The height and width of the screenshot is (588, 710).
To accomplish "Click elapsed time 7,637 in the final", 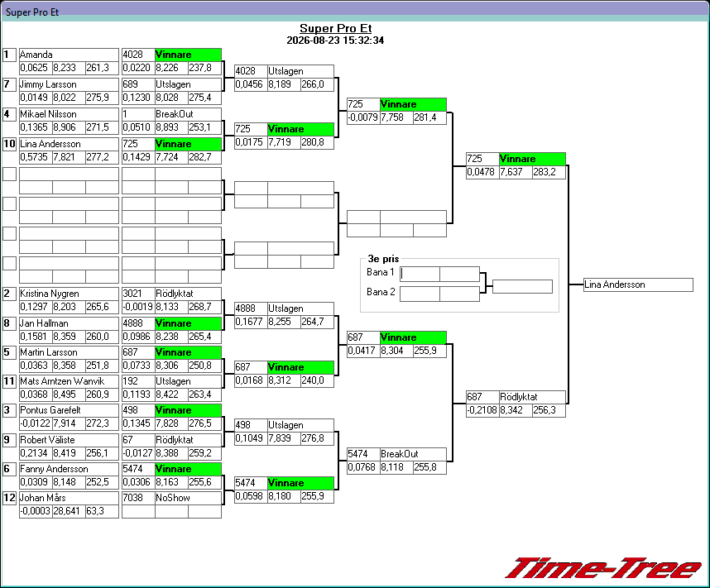I will (516, 172).
